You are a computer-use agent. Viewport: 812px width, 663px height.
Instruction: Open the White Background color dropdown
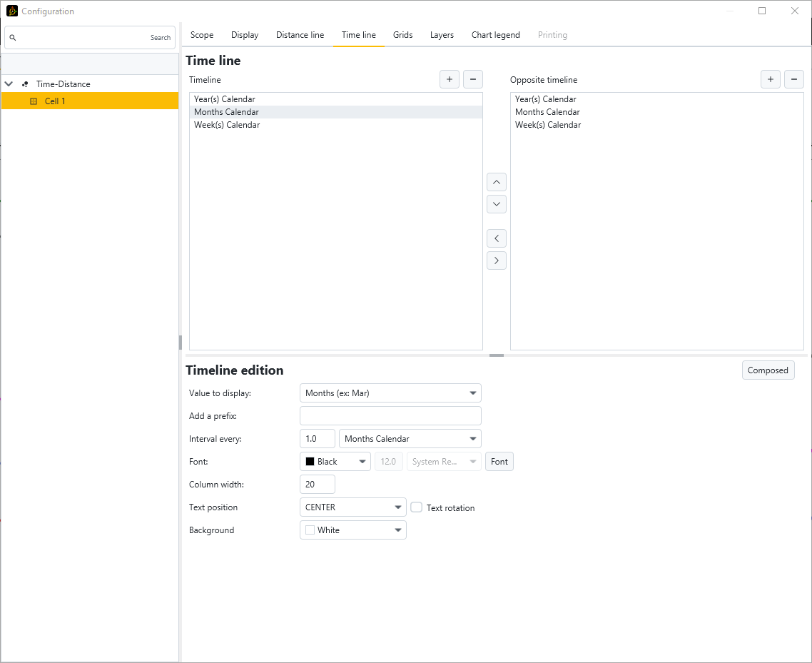pos(353,530)
